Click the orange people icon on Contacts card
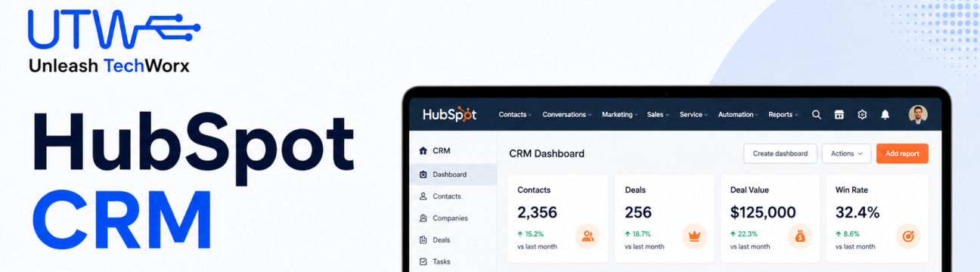 pyautogui.click(x=588, y=236)
